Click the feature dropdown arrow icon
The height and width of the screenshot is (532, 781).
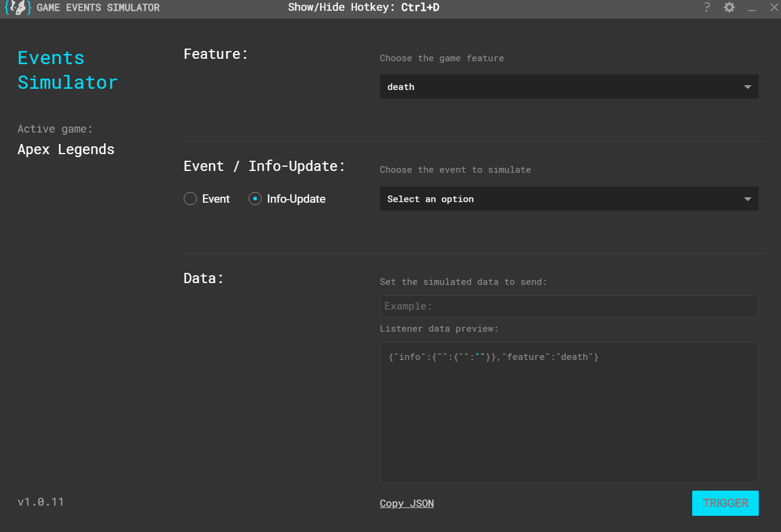click(747, 87)
